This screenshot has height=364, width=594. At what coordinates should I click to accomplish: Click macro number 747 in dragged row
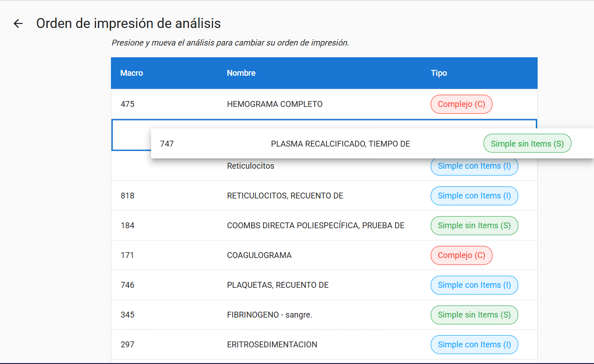click(167, 144)
